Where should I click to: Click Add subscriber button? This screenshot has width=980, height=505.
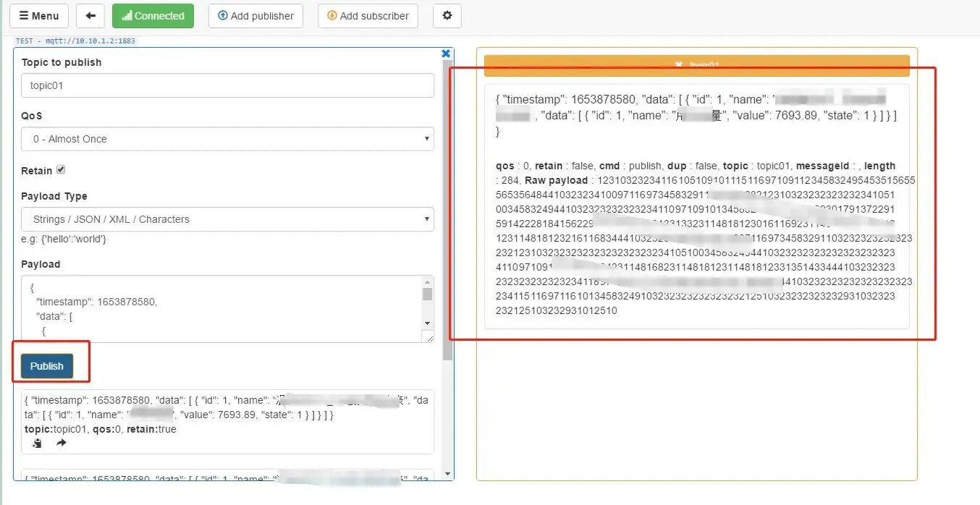click(x=368, y=16)
